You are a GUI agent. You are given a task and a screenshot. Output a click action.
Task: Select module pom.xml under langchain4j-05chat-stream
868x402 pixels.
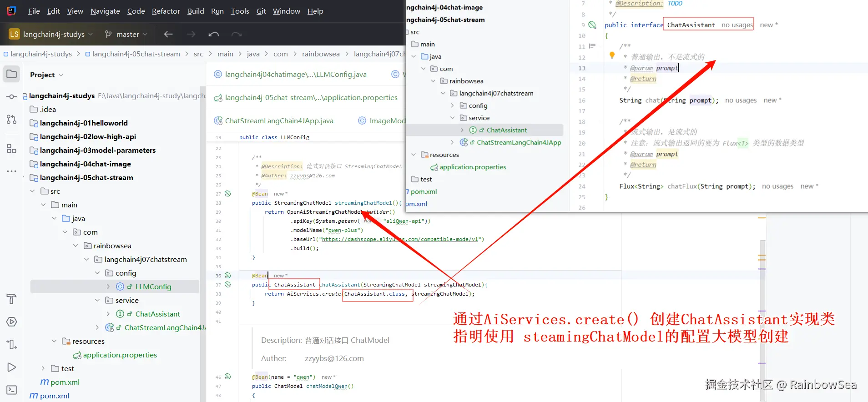65,382
